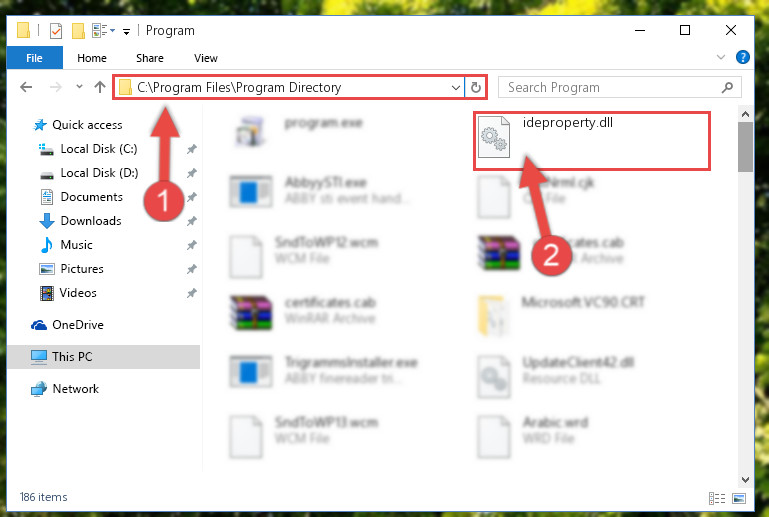
Task: Open the Recent locations dropdown
Action: (79, 87)
